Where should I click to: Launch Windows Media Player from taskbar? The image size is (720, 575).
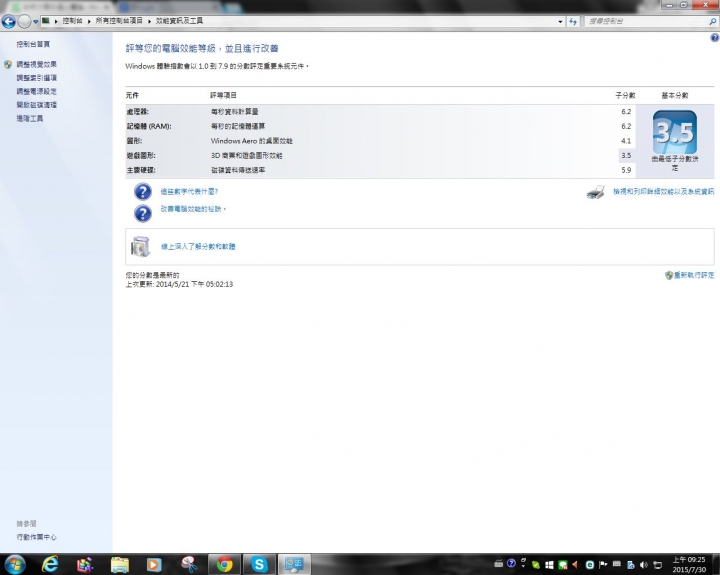tap(154, 564)
